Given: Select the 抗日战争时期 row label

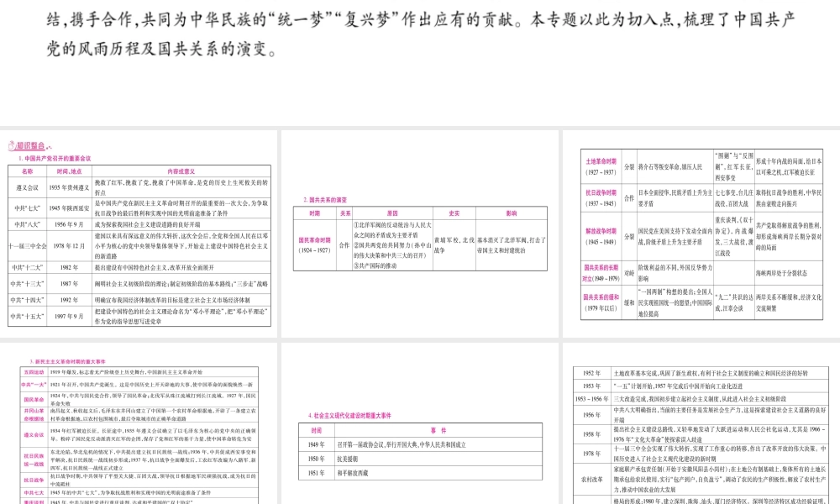Looking at the screenshot, I should [601, 197].
